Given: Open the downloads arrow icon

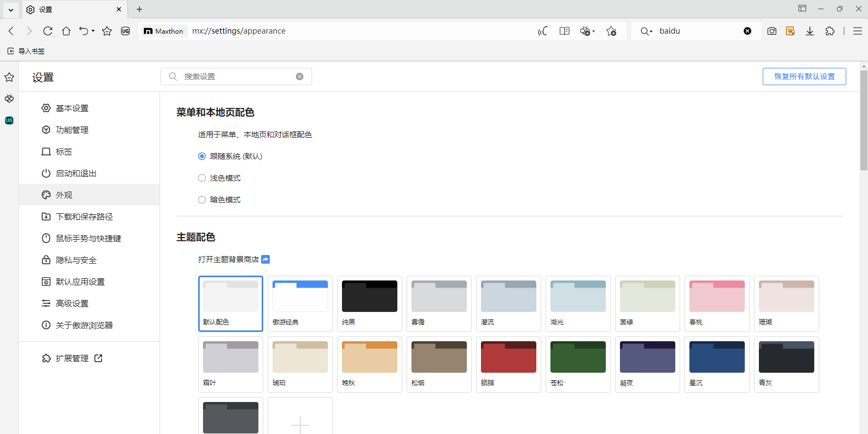Looking at the screenshot, I should (809, 31).
